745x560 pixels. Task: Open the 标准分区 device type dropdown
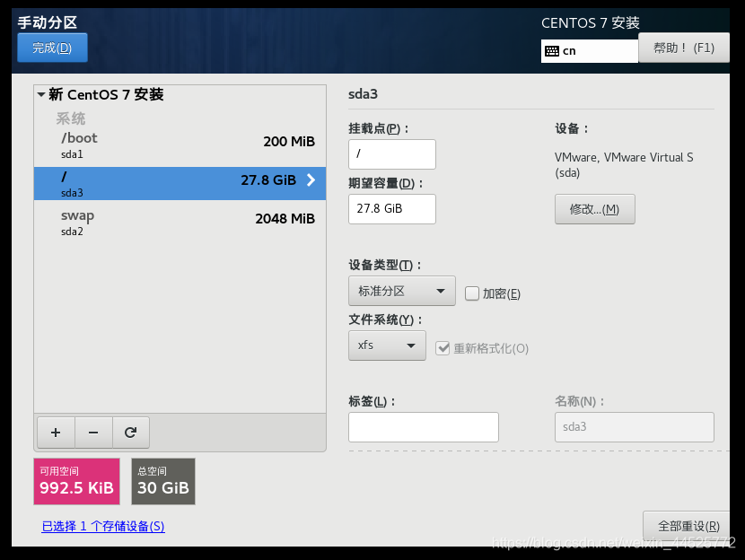click(x=402, y=291)
